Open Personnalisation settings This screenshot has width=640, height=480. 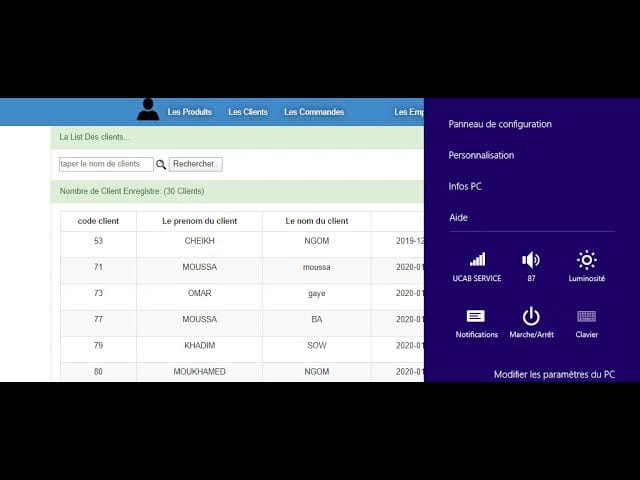tap(481, 155)
